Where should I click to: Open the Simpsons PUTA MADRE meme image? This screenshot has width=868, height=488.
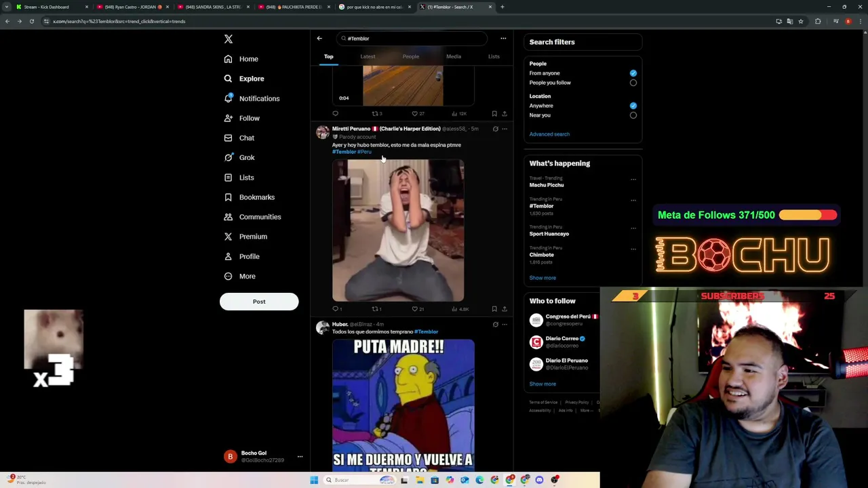pos(403,405)
